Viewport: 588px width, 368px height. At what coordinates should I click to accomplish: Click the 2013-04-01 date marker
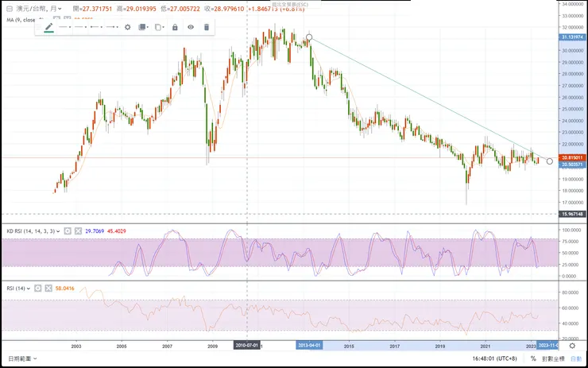pos(309,346)
